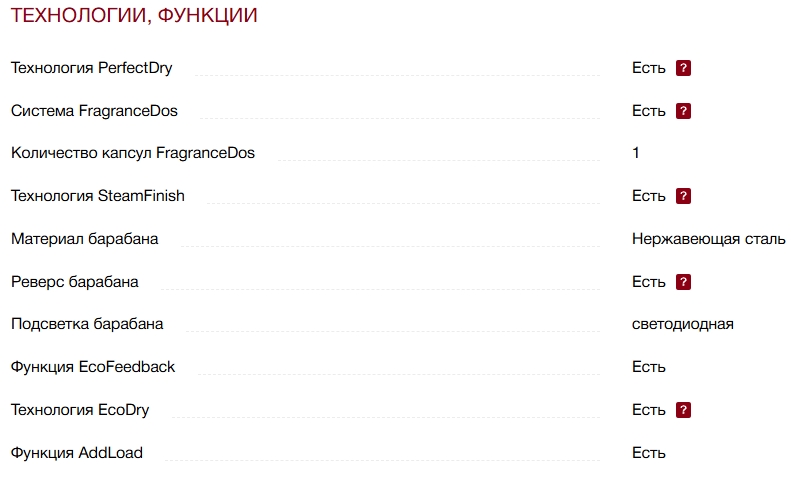Viewport: 791px width, 486px height.
Task: Click Есть value for Функция AddLoad
Action: pos(648,453)
